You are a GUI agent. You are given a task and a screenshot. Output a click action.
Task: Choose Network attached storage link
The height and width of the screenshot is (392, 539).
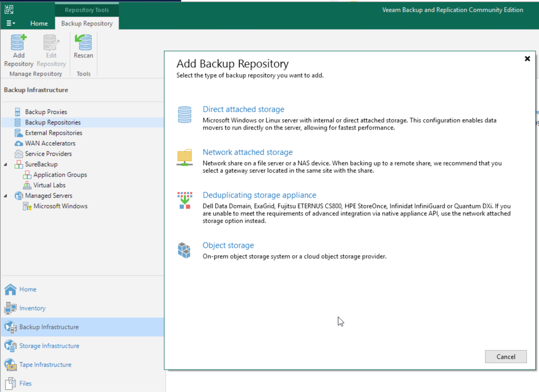coord(248,152)
